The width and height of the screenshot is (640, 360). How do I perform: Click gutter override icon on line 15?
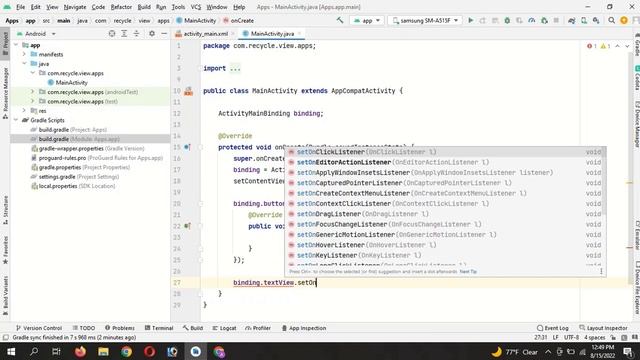tap(187, 147)
